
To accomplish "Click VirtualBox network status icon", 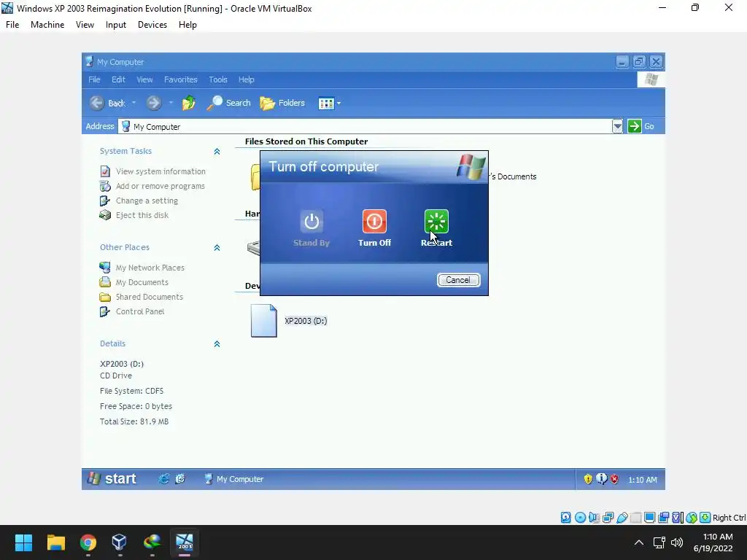I will click(x=608, y=518).
